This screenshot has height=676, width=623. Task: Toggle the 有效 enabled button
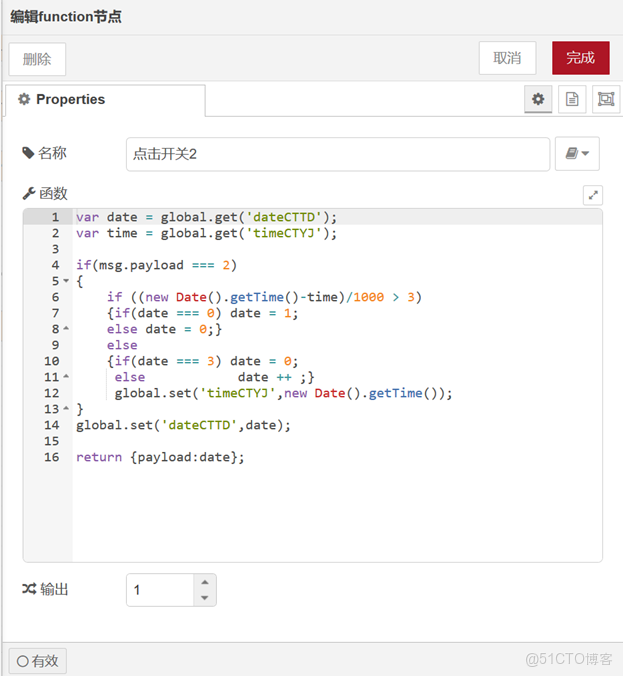(x=38, y=660)
